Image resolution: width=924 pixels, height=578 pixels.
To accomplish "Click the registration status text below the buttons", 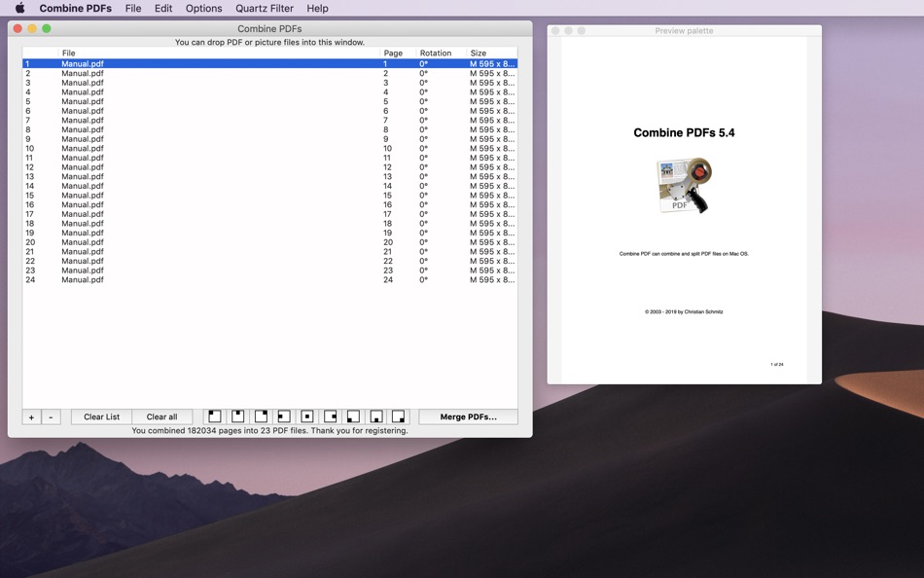I will [x=269, y=430].
